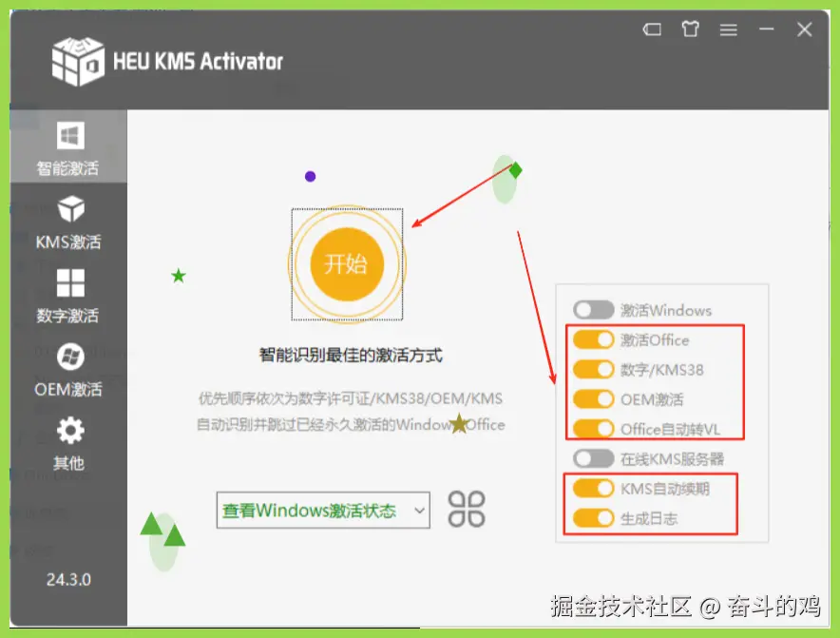Minimize the HEU KMS Activator window
The image size is (840, 638).
[x=767, y=29]
